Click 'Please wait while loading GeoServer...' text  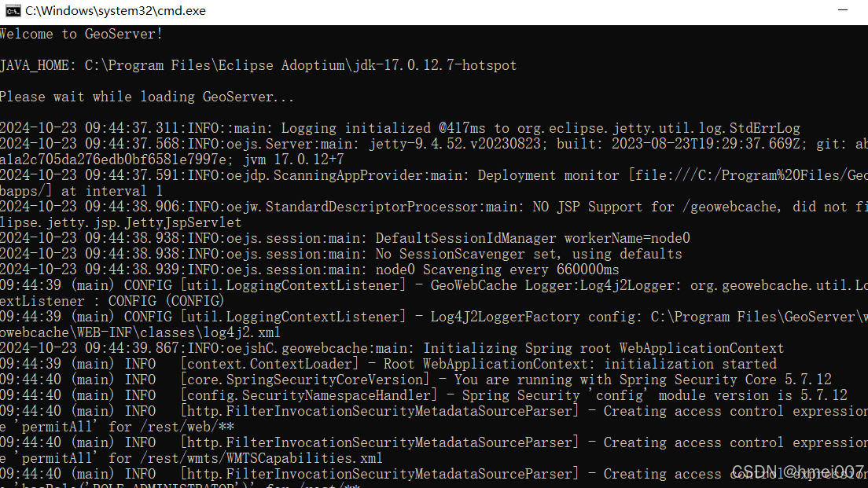pyautogui.click(x=147, y=97)
